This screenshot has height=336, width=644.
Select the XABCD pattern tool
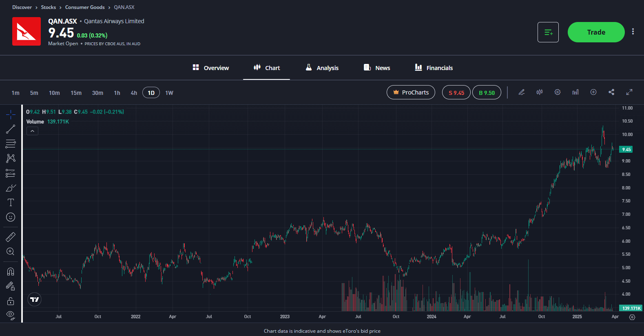coord(11,158)
